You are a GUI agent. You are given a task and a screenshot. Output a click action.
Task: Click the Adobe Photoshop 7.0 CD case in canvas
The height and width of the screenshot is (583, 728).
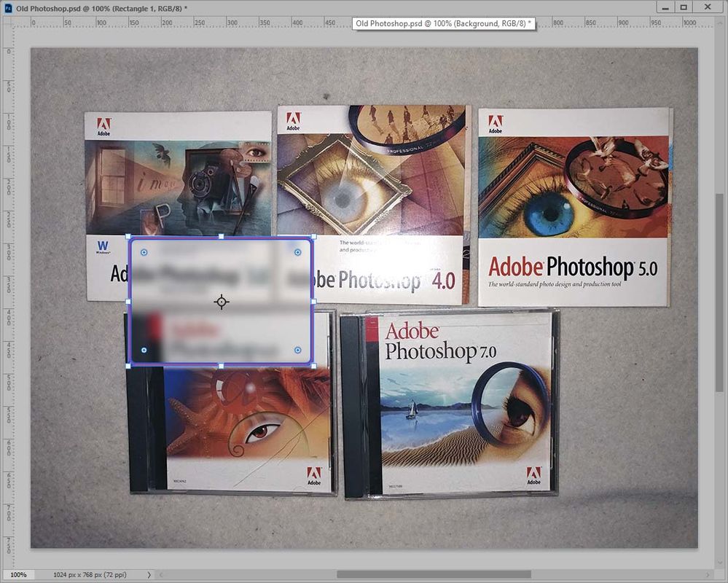point(450,404)
